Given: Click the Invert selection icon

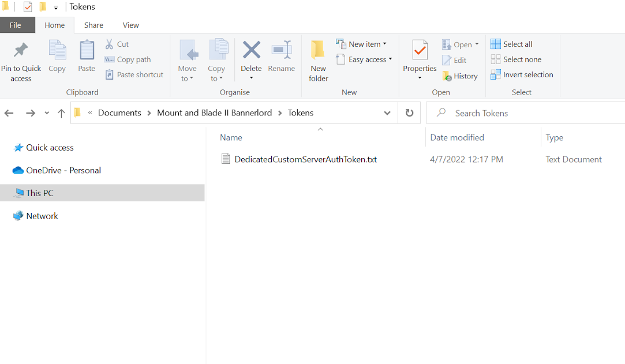Looking at the screenshot, I should point(496,74).
